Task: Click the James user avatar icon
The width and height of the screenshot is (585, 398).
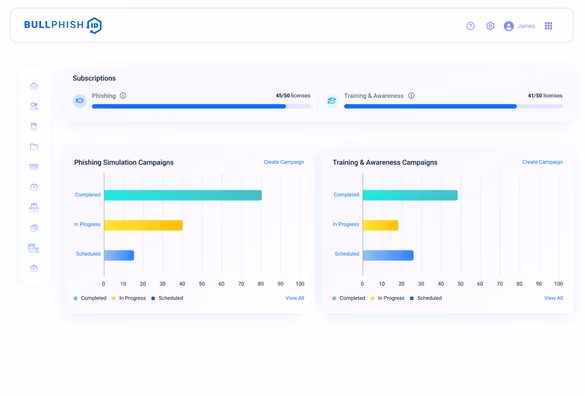Action: tap(509, 26)
